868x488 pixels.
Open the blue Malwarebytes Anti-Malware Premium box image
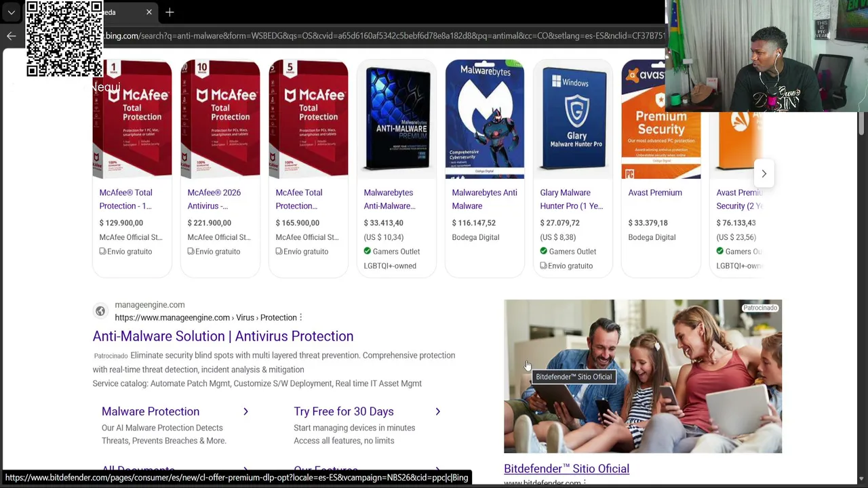(397, 119)
